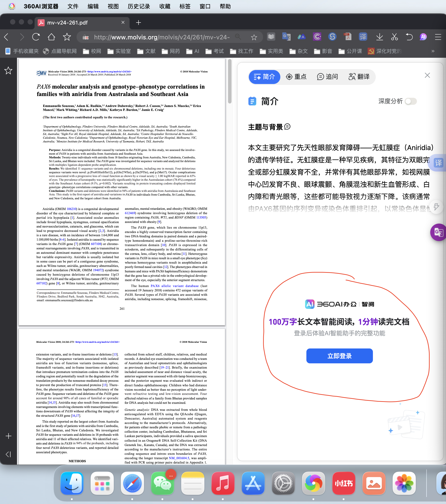This screenshot has height=504, width=446.
Task: Click the floating 译 translate button
Action: point(438,163)
